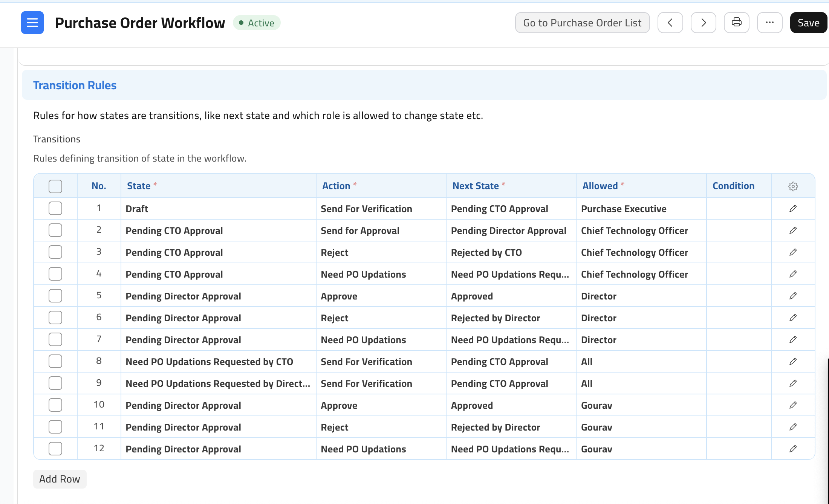Select all rows header checkbox

(55, 186)
